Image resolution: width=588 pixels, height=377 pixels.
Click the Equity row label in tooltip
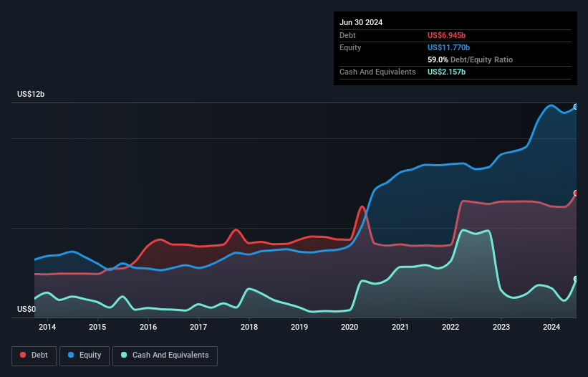pyautogui.click(x=350, y=47)
